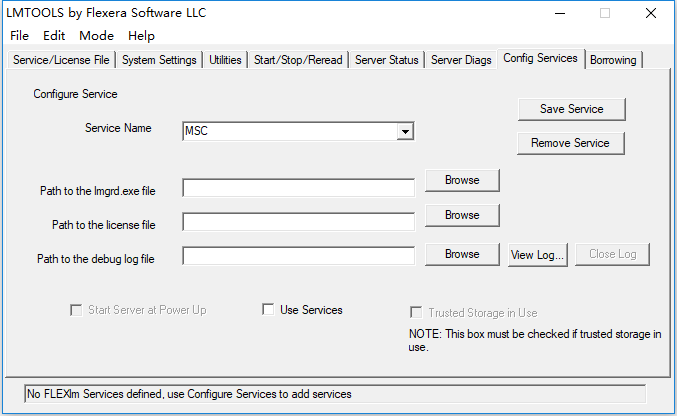Viewport: 677px width, 416px height.
Task: Switch to the Service/License File tab
Action: click(x=61, y=60)
